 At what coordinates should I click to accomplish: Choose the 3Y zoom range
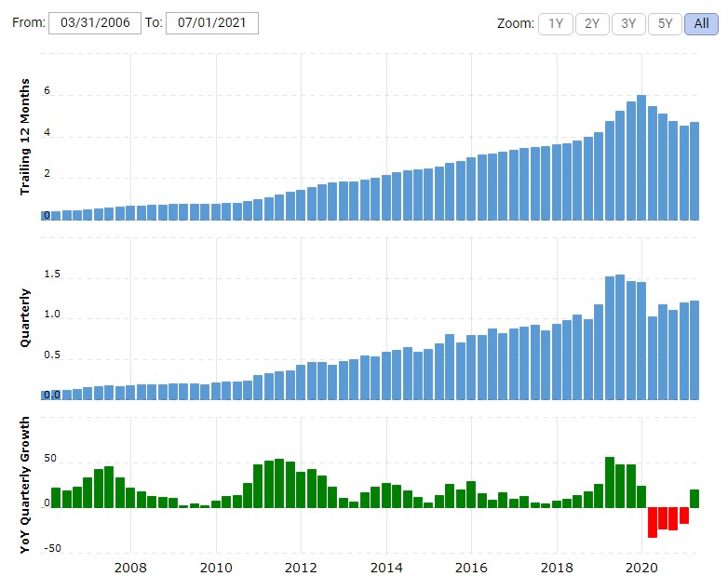pyautogui.click(x=628, y=23)
